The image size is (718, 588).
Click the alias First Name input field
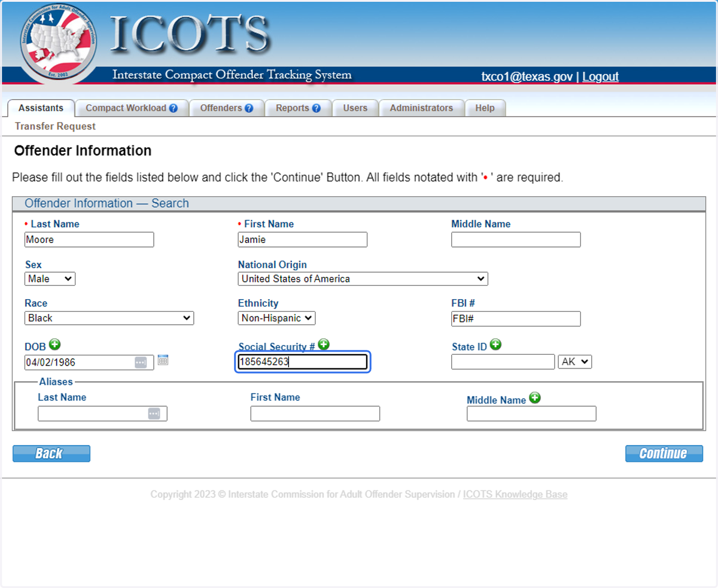tap(315, 414)
